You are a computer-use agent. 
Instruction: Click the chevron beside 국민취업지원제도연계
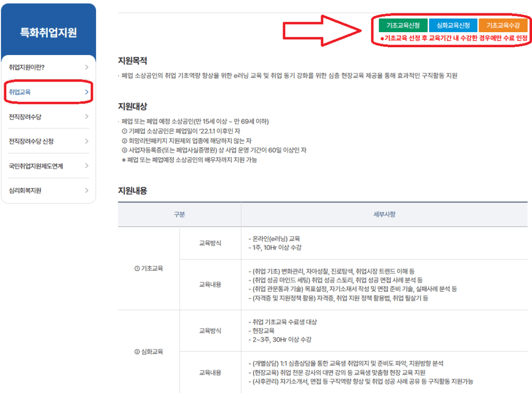click(87, 166)
